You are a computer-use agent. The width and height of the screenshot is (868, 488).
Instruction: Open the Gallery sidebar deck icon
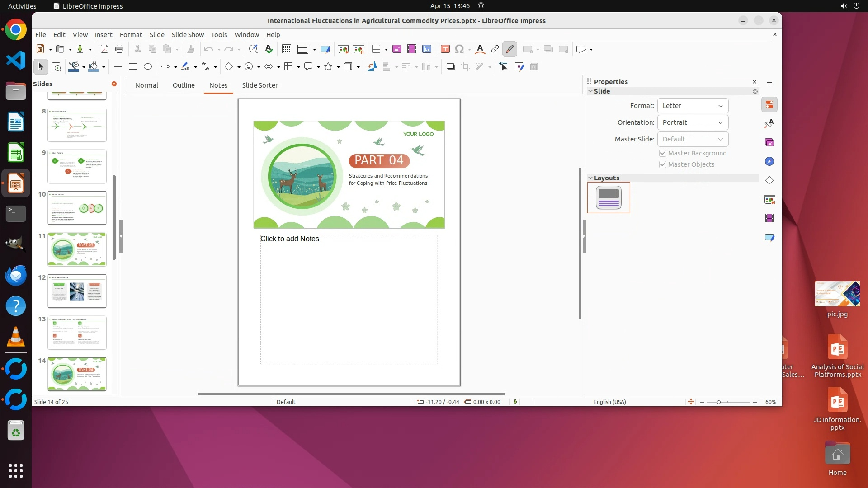tap(769, 143)
